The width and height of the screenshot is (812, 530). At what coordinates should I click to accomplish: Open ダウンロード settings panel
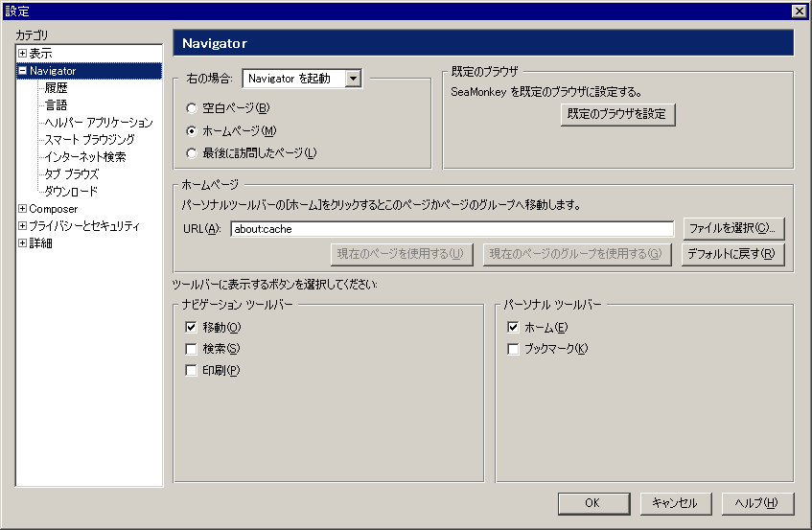(x=71, y=192)
